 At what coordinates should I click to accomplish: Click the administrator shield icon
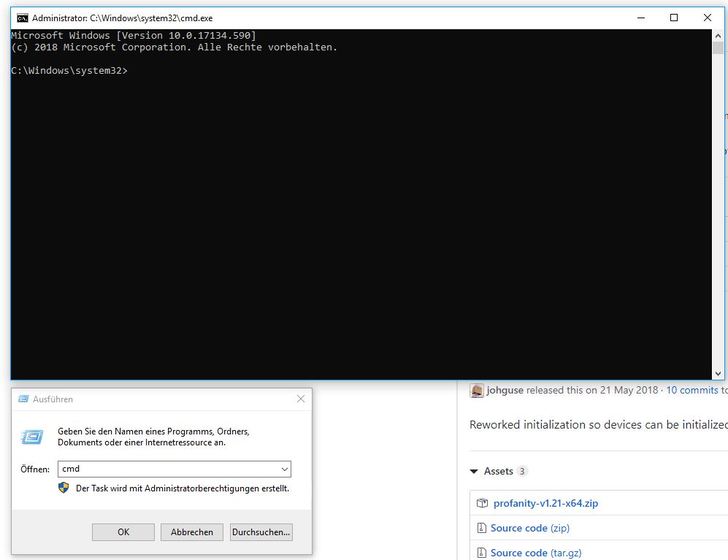point(64,488)
